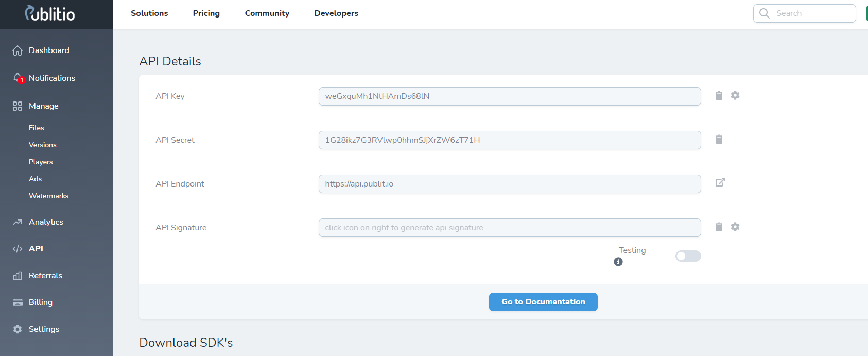Viewport: 868px width, 356px height.
Task: Copy the API Secret to clipboard
Action: pos(719,139)
